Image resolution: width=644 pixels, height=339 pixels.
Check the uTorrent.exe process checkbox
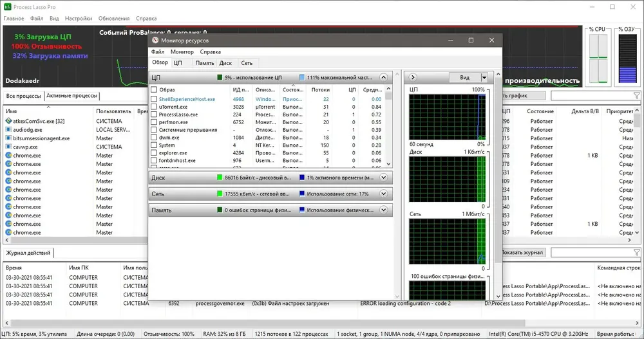[154, 107]
